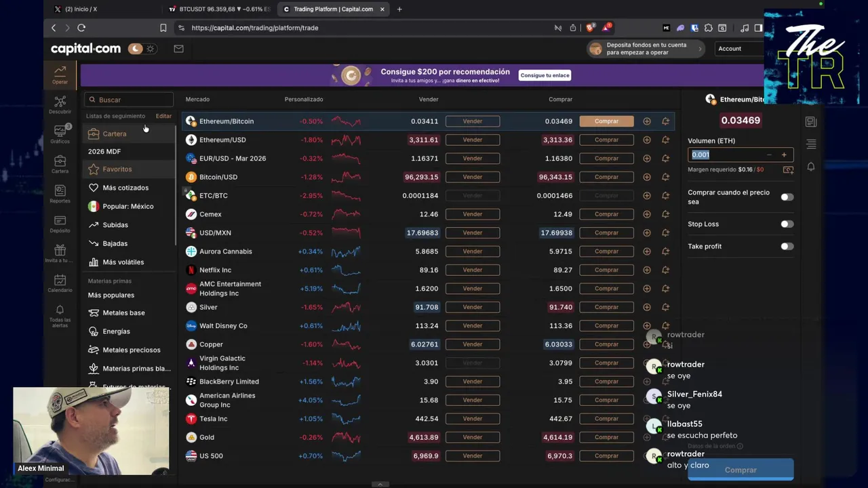Open Todas las alertas bell icon
868x488 pixels.
pyautogui.click(x=60, y=316)
